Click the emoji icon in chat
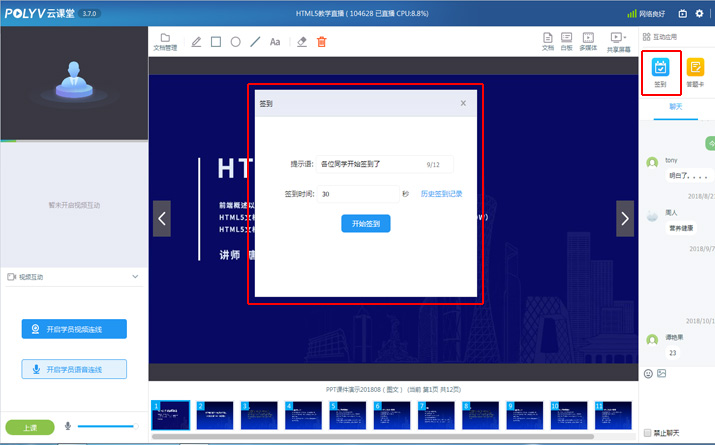The image size is (715, 445). tap(648, 373)
